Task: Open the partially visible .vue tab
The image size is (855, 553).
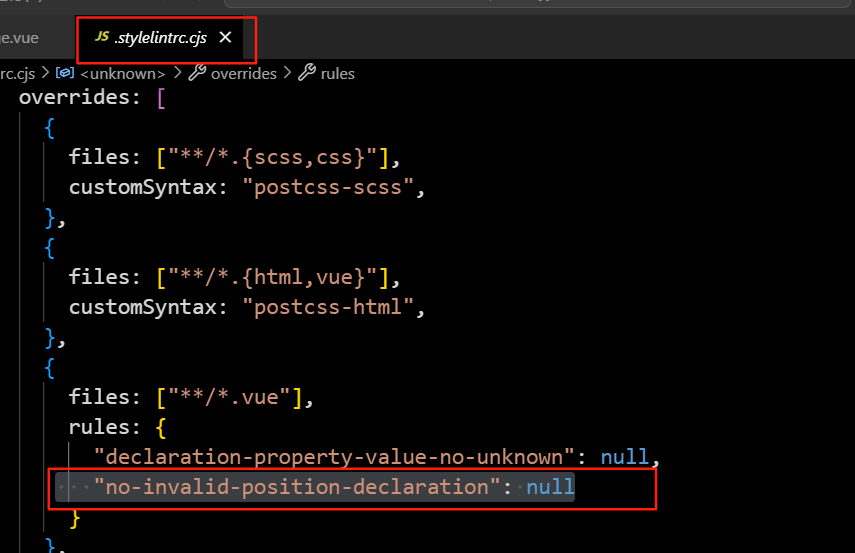Action: tap(19, 38)
